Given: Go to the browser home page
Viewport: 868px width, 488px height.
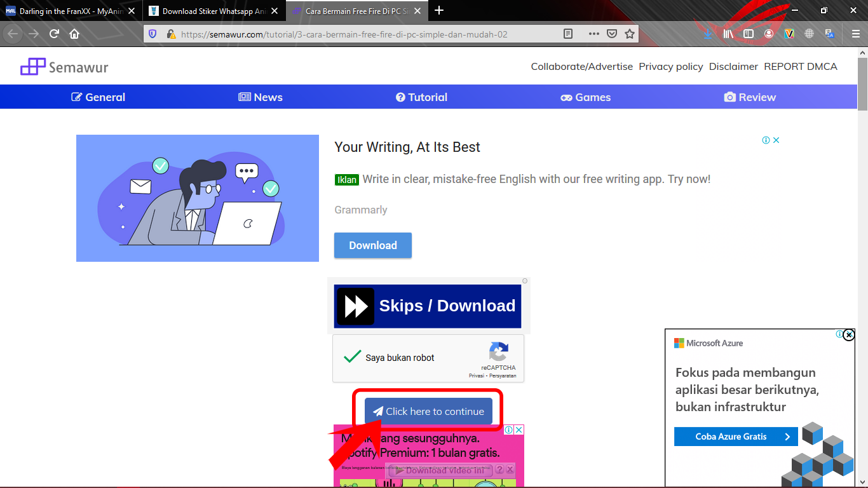Looking at the screenshot, I should point(74,34).
